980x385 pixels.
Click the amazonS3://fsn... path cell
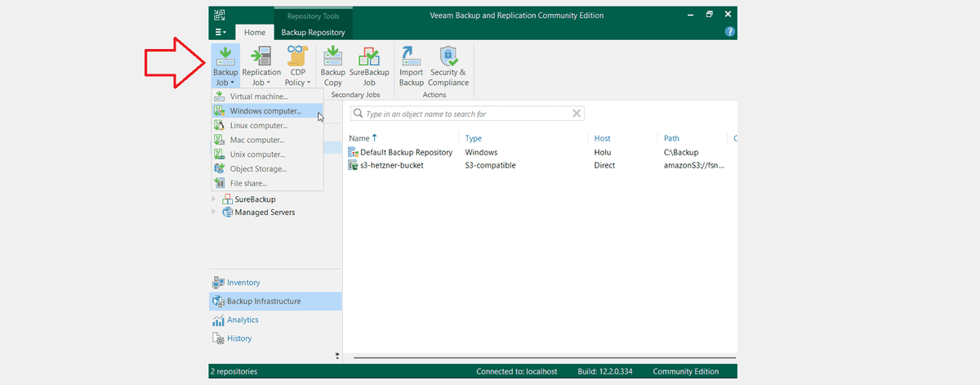693,165
